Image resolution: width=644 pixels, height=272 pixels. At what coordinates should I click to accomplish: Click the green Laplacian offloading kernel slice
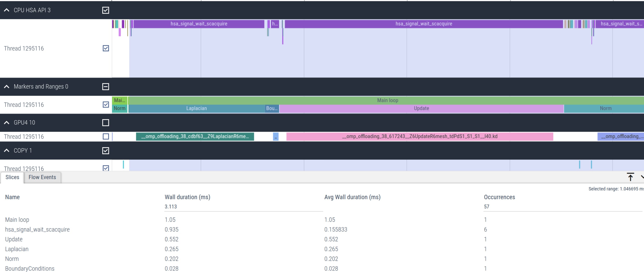click(x=195, y=136)
